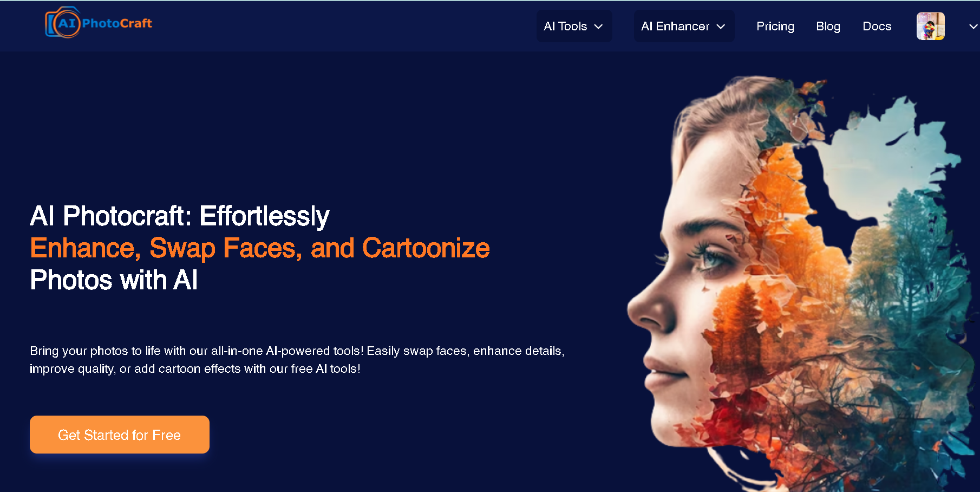This screenshot has height=492, width=980.
Task: Click the PhotoCraft logo wordmark
Action: tap(117, 23)
